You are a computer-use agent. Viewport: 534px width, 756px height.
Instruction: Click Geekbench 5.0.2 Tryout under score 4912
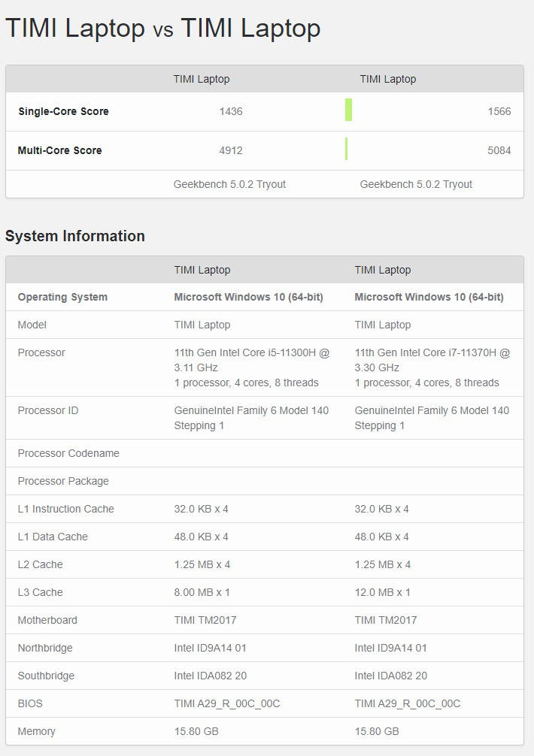click(x=229, y=184)
